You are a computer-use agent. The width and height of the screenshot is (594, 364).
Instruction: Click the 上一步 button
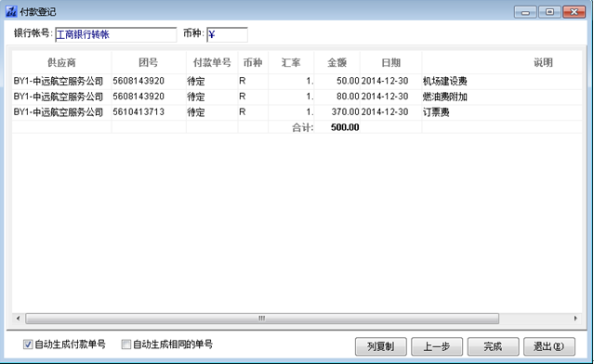[437, 346]
